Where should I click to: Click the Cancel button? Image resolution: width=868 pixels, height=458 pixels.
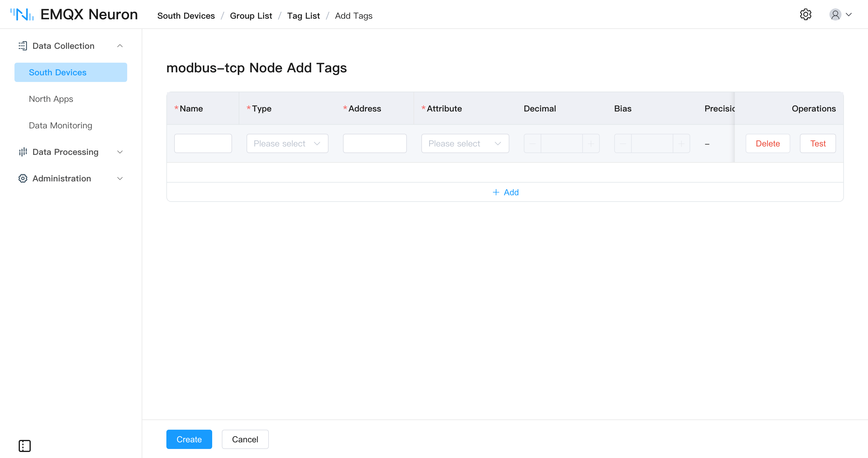point(245,440)
